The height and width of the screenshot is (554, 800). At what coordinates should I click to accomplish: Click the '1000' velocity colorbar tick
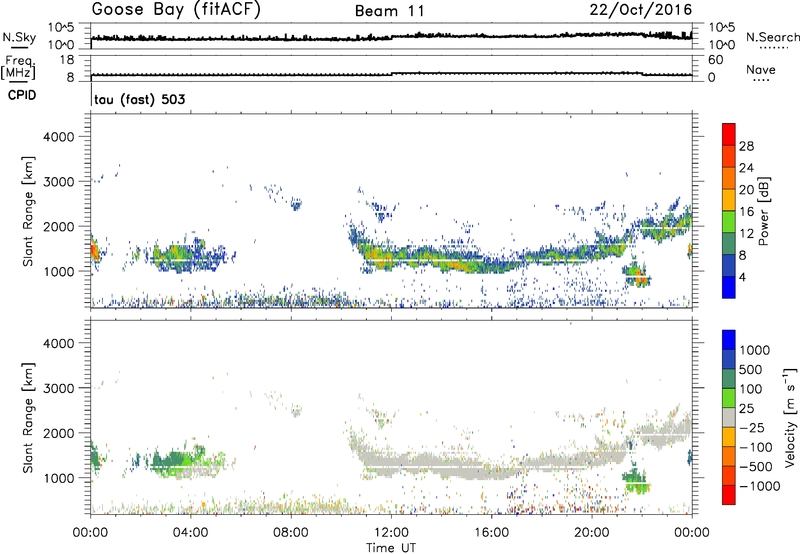[755, 350]
